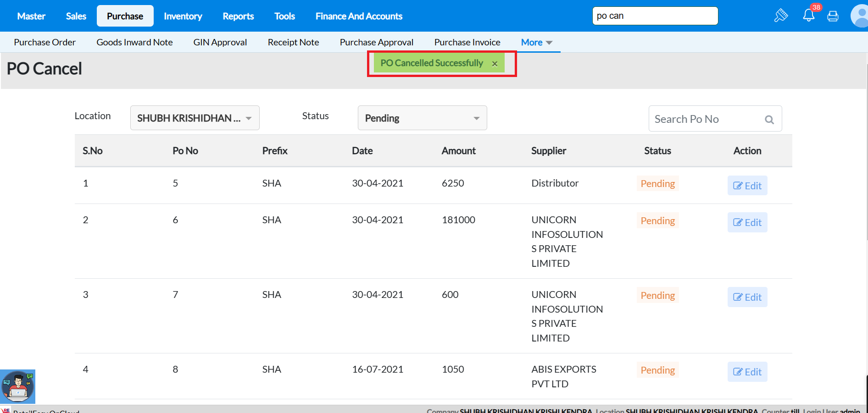Click the printer icon in header
Viewport: 868px width, 413px height.
[x=833, y=16]
